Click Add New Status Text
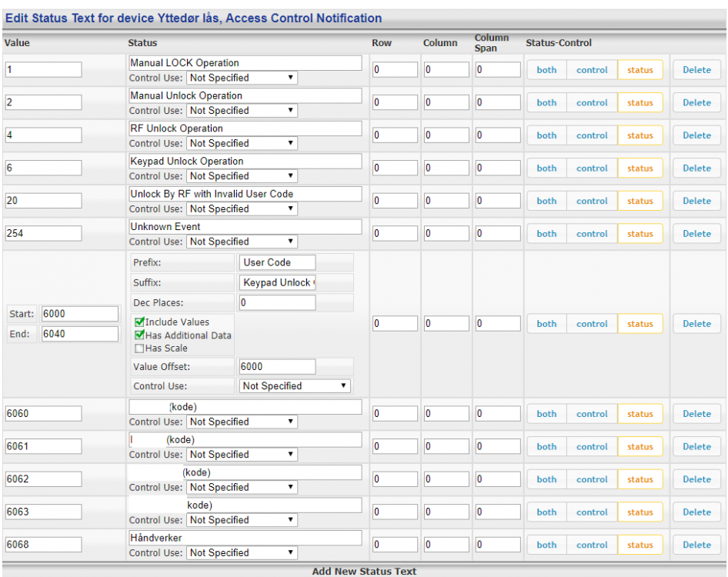This screenshot has width=728, height=577. coord(364,571)
